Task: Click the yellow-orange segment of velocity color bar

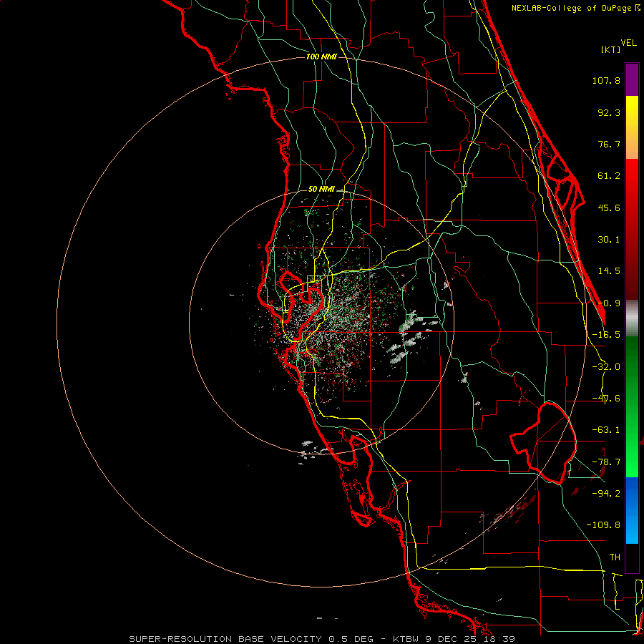Action: 632,127
